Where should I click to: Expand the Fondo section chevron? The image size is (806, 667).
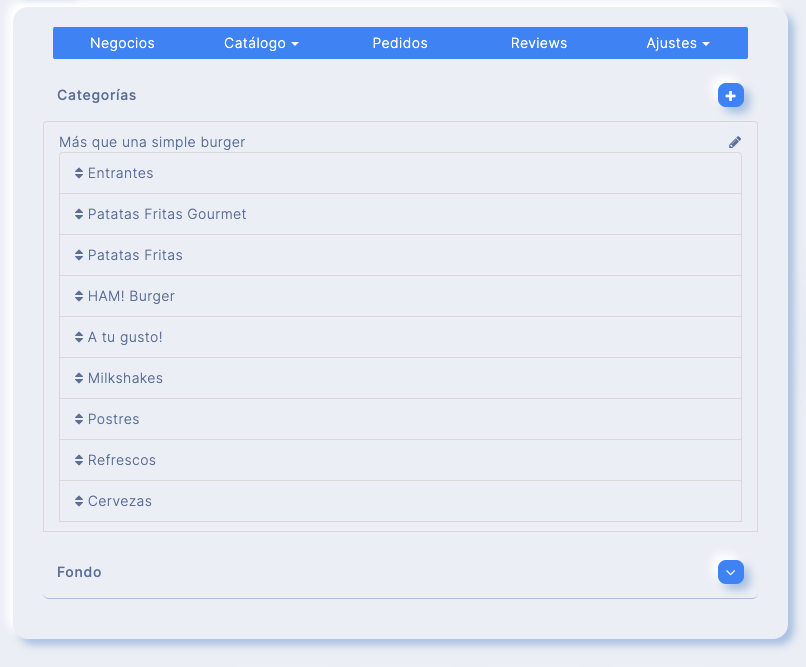pyautogui.click(x=730, y=572)
